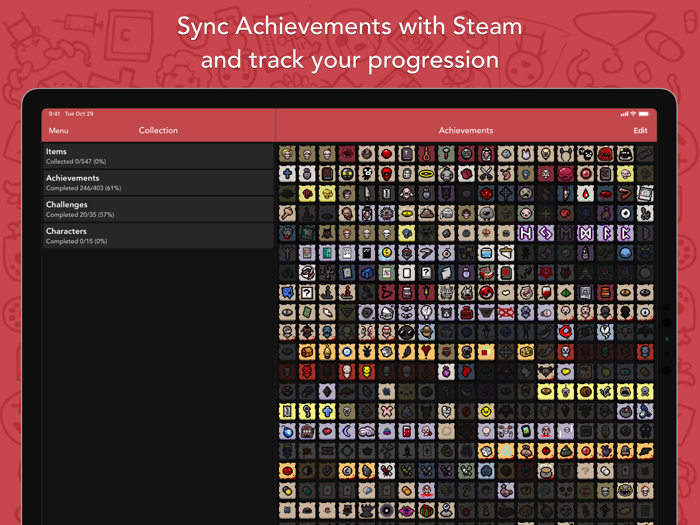Select the pink brain achievement
Image resolution: width=700 pixels, height=525 pixels.
[367, 431]
